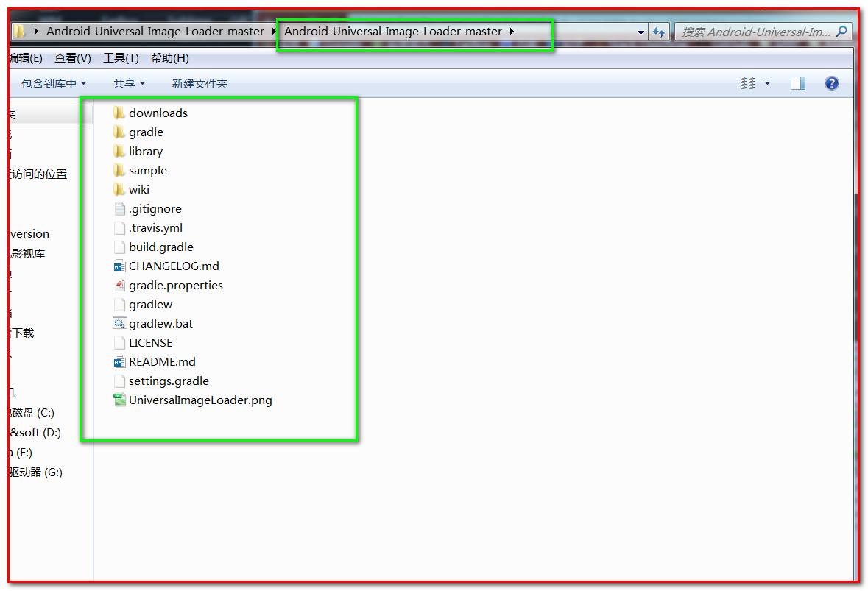This screenshot has height=591, width=868.
Task: Open the downloads folder icon
Action: point(119,113)
